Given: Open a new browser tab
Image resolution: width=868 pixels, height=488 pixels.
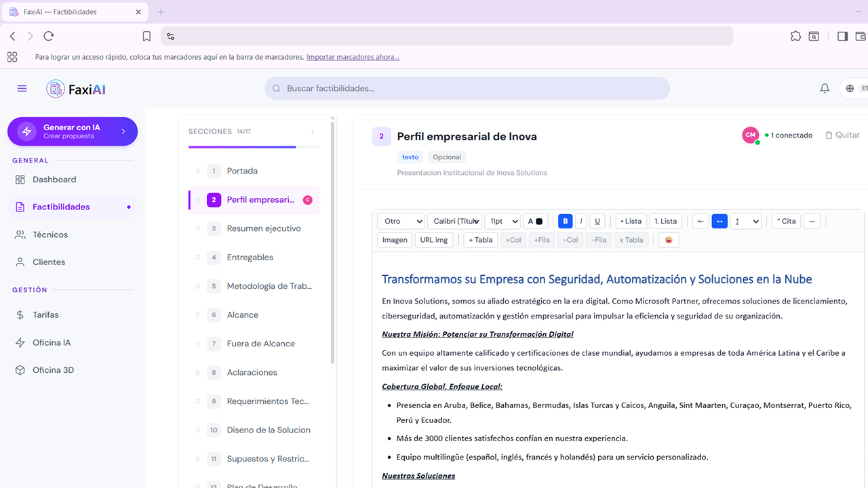Looking at the screenshot, I should [161, 12].
